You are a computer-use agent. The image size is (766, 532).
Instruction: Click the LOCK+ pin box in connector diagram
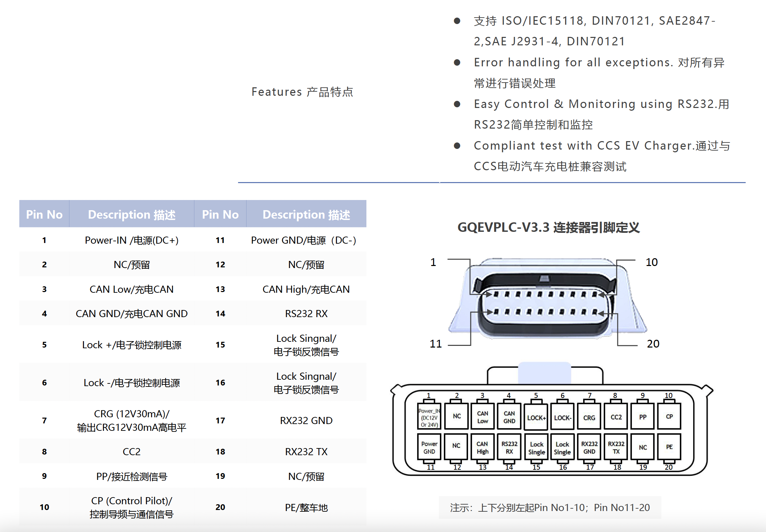pos(536,417)
